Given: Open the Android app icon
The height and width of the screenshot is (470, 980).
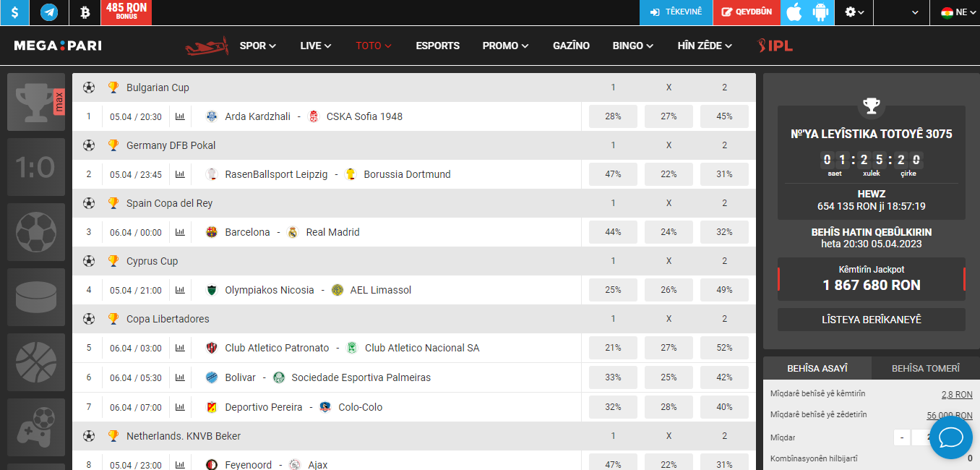Looking at the screenshot, I should [820, 12].
